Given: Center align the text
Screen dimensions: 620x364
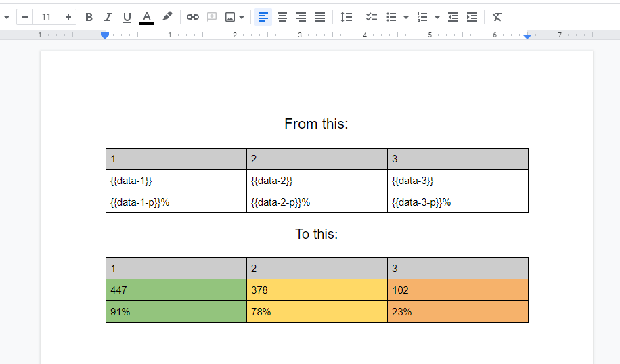Looking at the screenshot, I should [x=282, y=17].
